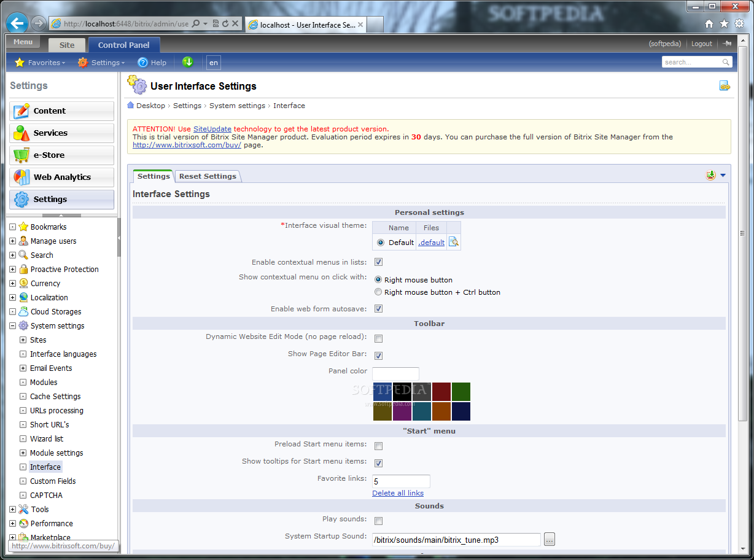Open Cache Settings in tree
Image resolution: width=754 pixels, height=560 pixels.
pyautogui.click(x=55, y=397)
